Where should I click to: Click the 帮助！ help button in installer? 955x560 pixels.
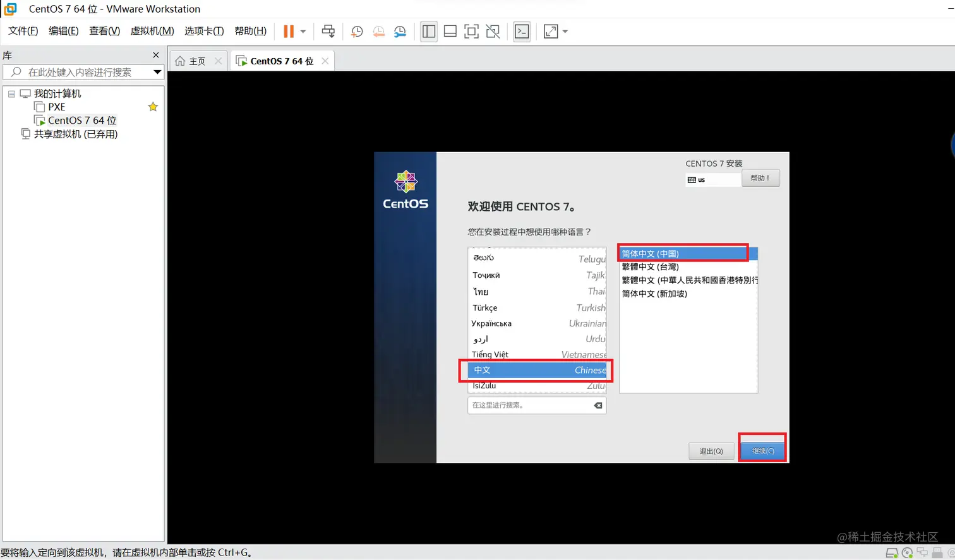coord(760,178)
